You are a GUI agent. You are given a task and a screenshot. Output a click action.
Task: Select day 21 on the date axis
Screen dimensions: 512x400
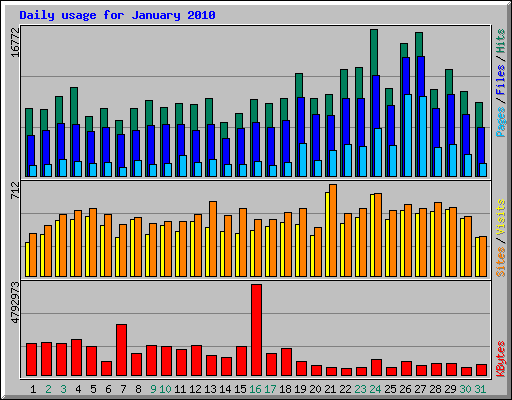pos(330,389)
